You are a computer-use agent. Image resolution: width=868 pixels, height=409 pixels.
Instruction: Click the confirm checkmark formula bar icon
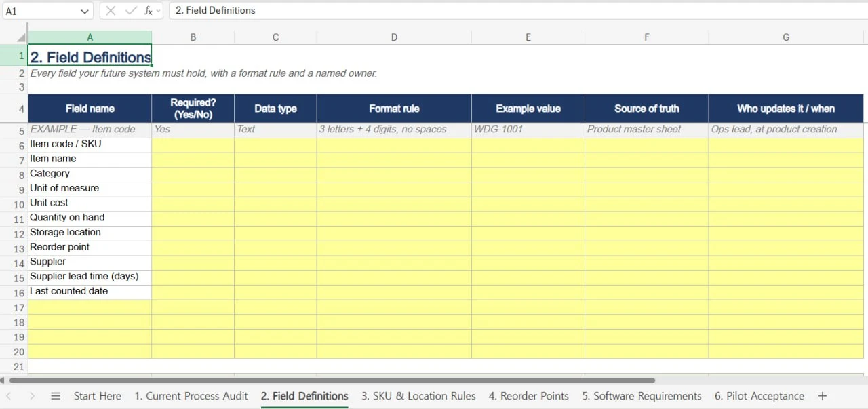coord(131,11)
